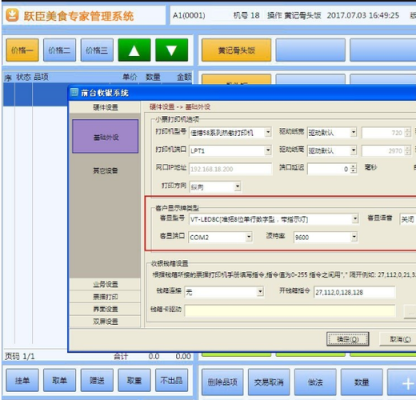
Task: Click the 钱箱卡驱动 yellow input field
Action: coord(290,310)
